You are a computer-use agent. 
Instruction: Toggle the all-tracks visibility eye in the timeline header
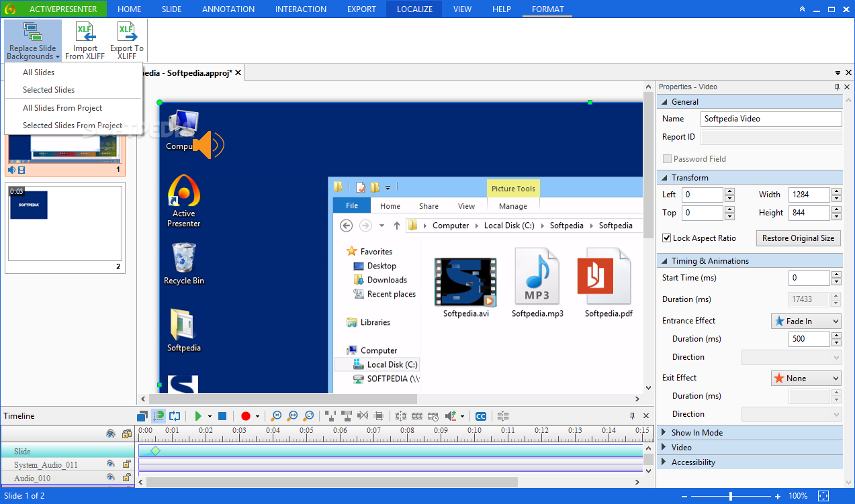pos(111,434)
